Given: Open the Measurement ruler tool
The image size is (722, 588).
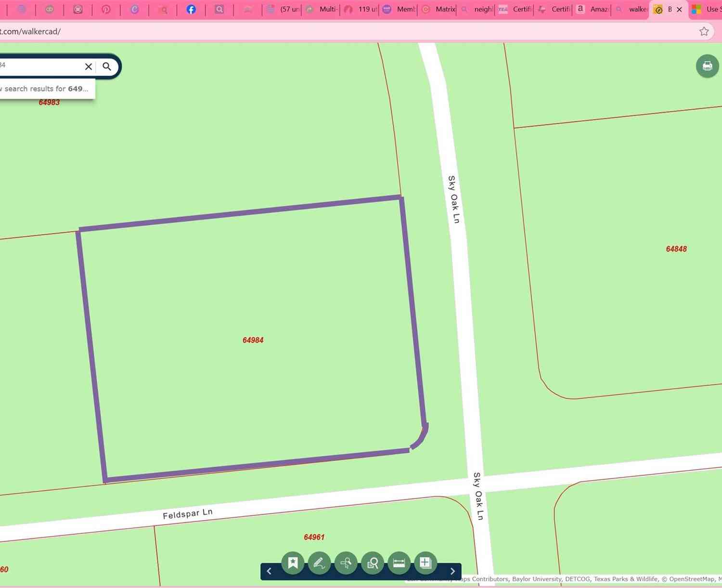Looking at the screenshot, I should pyautogui.click(x=399, y=563).
